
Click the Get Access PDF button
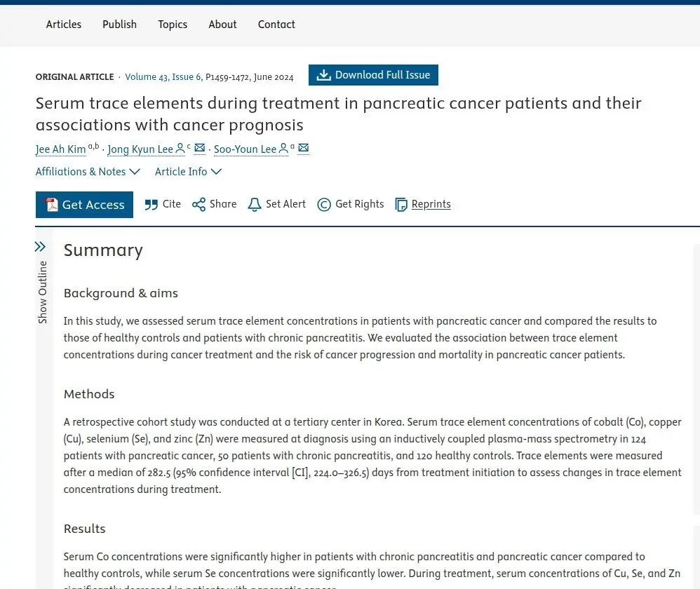coord(84,205)
